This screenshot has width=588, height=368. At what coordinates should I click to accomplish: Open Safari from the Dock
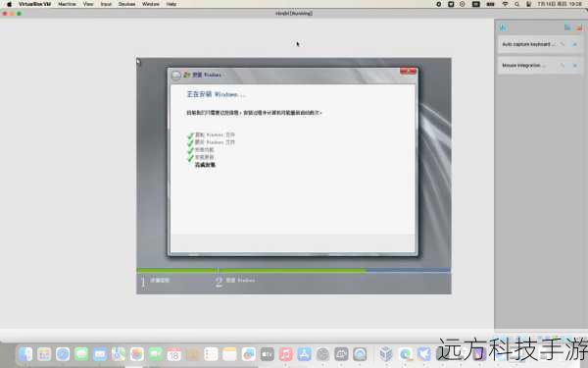coord(63,354)
